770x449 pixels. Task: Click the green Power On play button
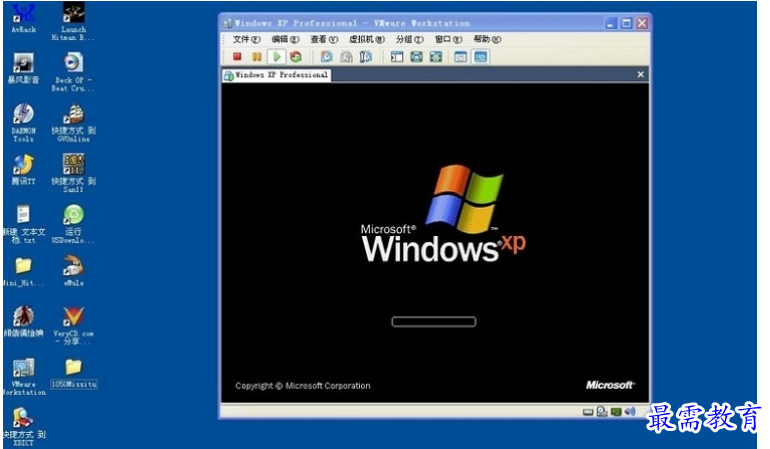tap(276, 57)
